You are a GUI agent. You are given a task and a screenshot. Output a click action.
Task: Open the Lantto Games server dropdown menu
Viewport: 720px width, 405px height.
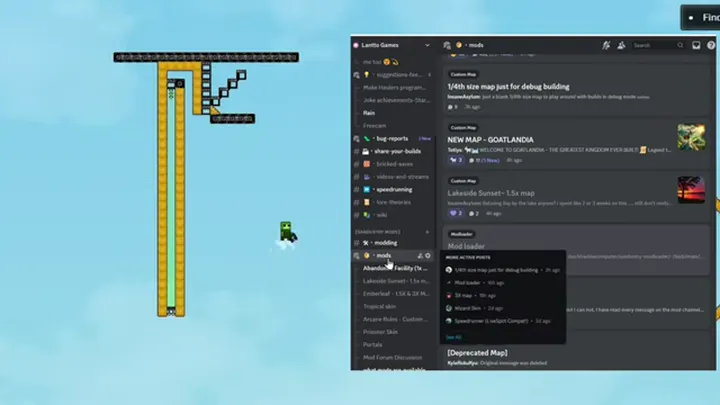pos(428,45)
